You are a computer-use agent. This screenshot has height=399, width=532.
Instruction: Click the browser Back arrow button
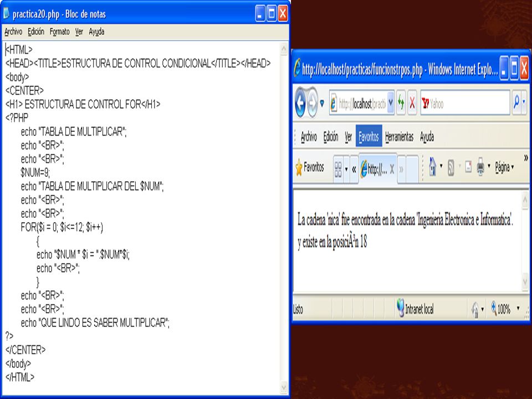click(300, 103)
